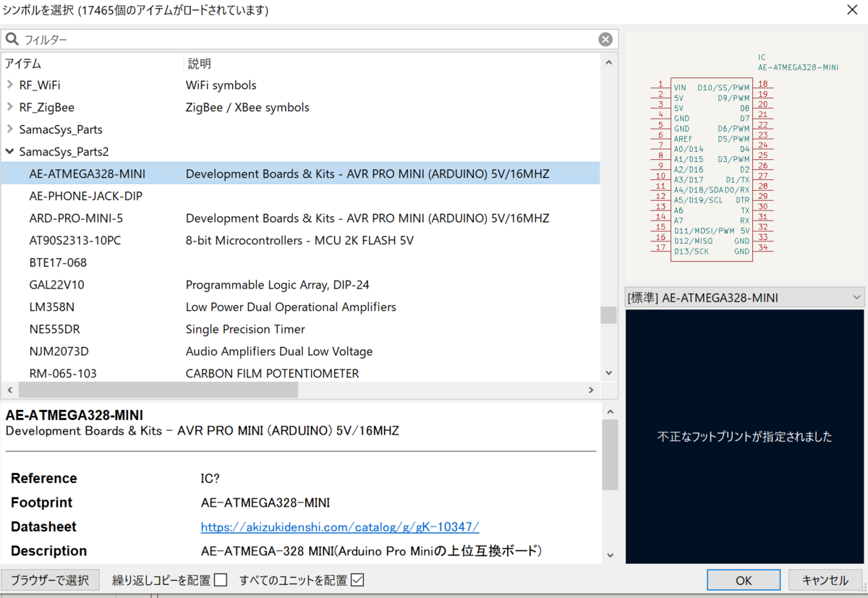This screenshot has width=868, height=598.
Task: Click Programmable Logic Array, DIP-24 description
Action: 278,285
